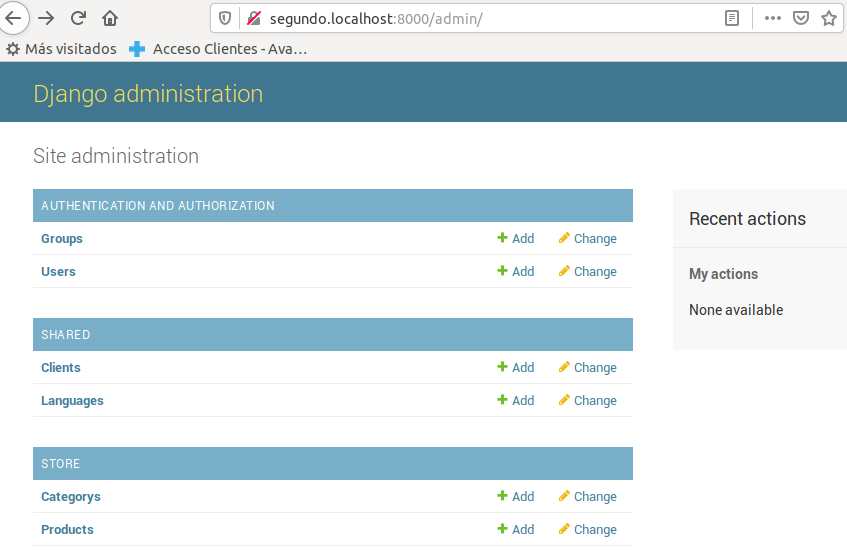Select the My actions label
Viewport: 847px width, 550px height.
(723, 274)
